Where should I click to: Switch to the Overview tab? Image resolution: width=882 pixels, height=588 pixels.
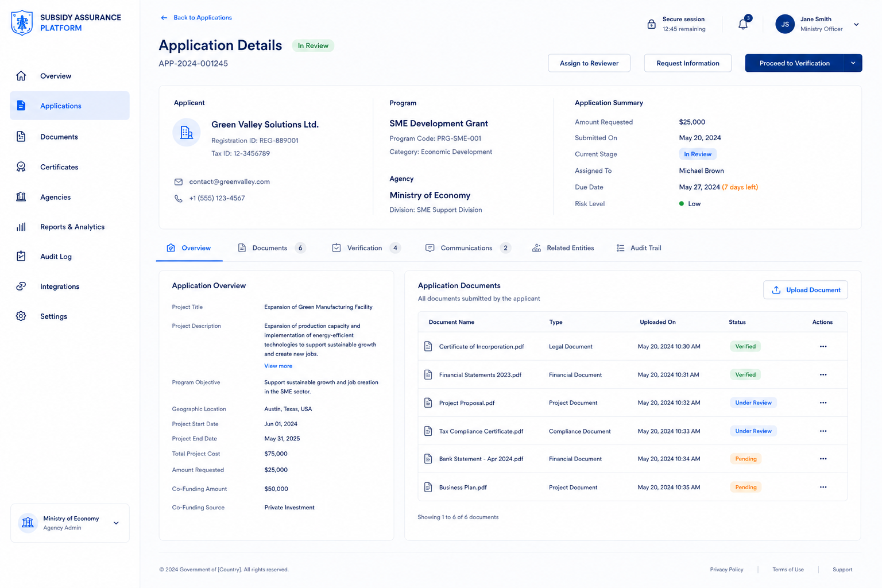coord(189,248)
